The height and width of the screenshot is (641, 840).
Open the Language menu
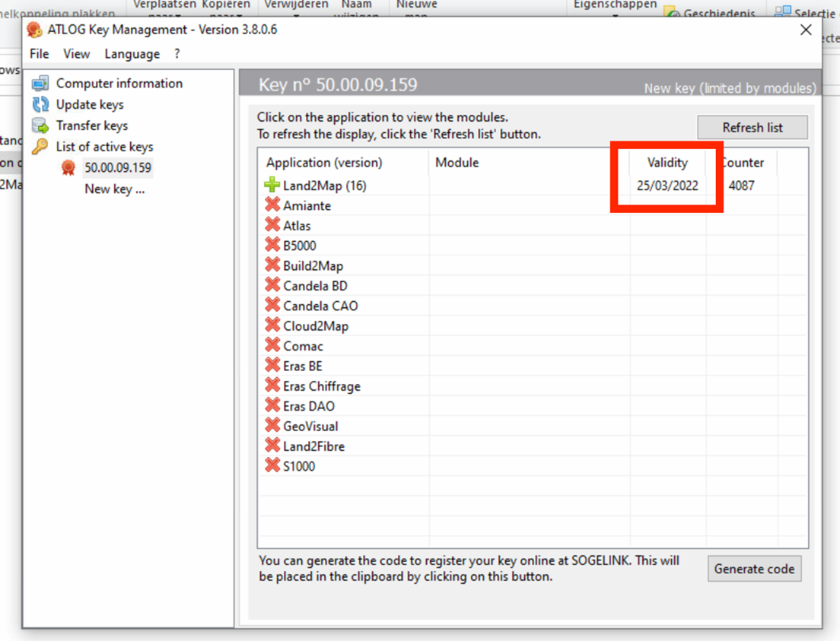[132, 54]
